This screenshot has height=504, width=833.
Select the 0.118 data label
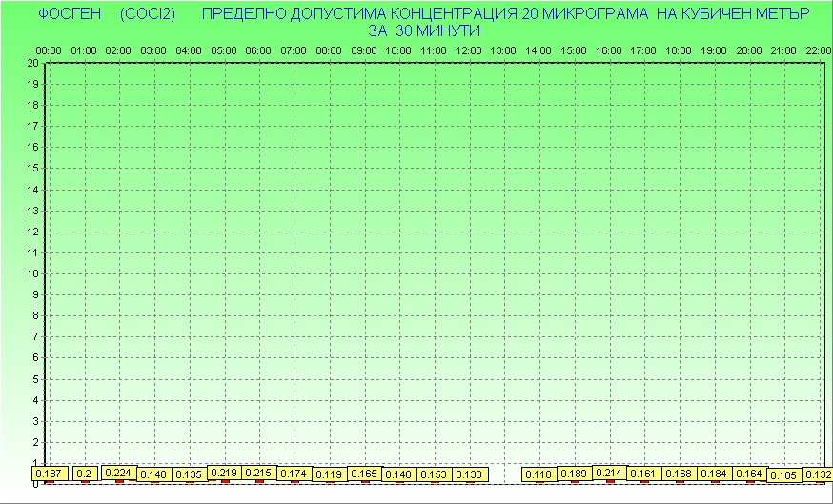tap(539, 474)
